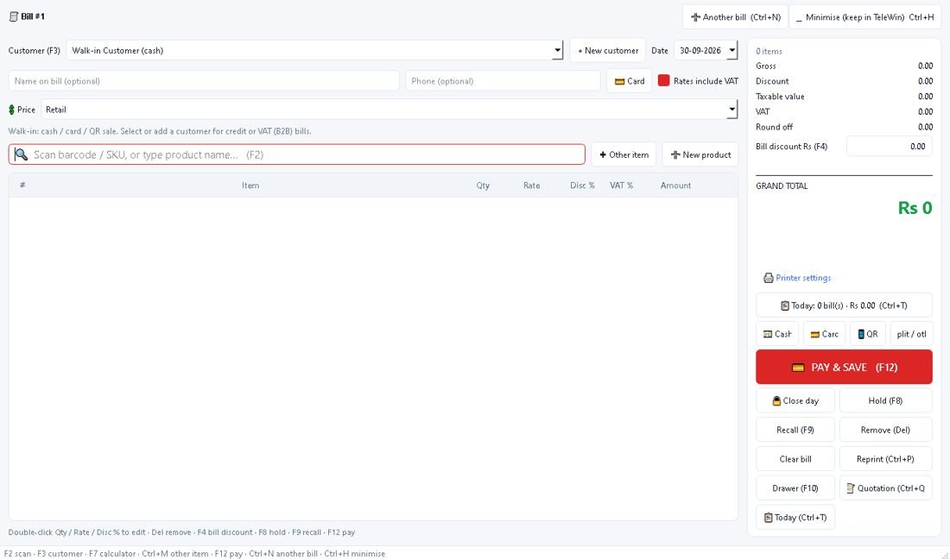Click the Rate column header
Image resolution: width=950 pixels, height=560 pixels.
click(x=531, y=186)
